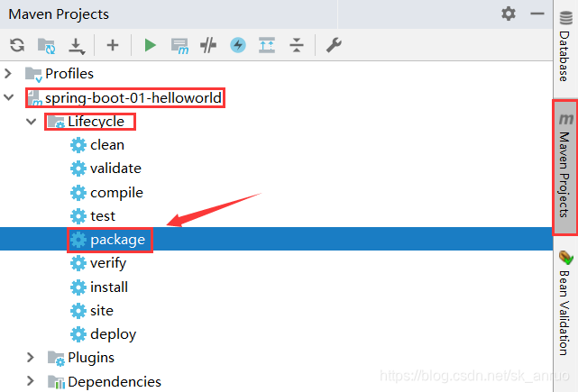The height and width of the screenshot is (392, 578).
Task: Toggle Skip Tests mode lightning icon
Action: [x=238, y=45]
